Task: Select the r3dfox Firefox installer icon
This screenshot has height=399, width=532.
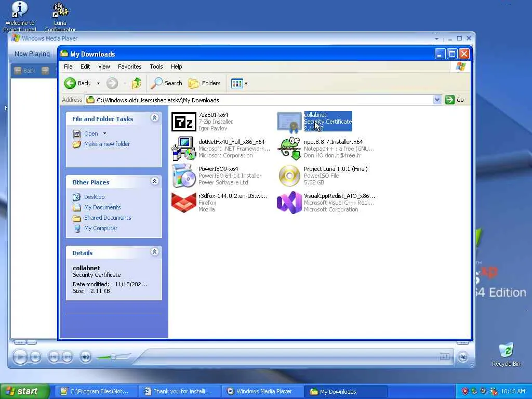Action: pyautogui.click(x=183, y=203)
